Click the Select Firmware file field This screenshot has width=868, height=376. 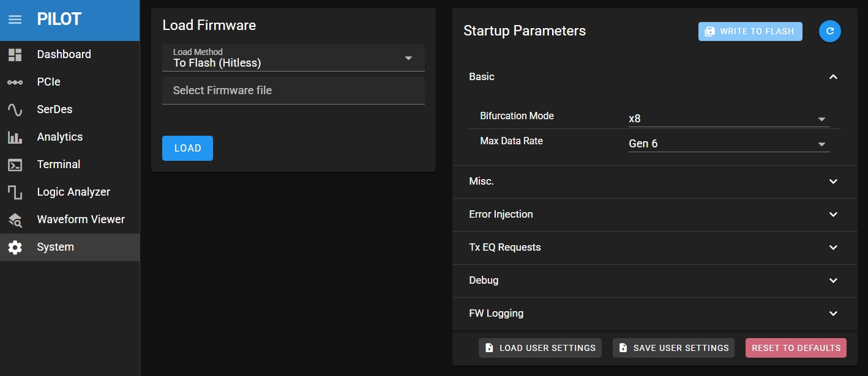coord(293,90)
